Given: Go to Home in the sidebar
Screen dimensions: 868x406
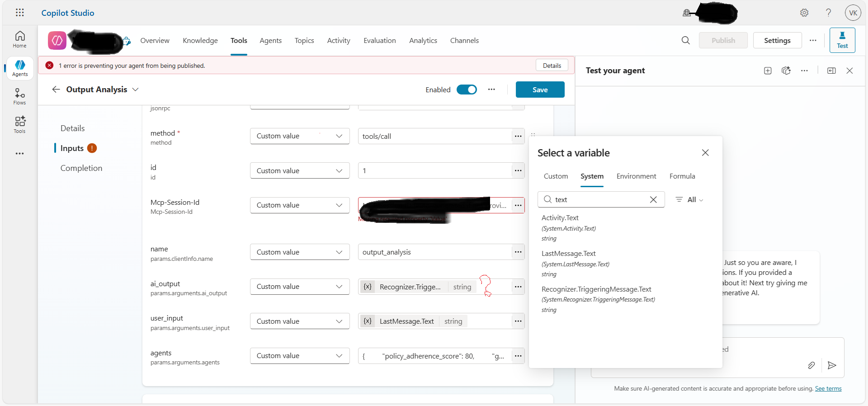Looking at the screenshot, I should tap(19, 39).
